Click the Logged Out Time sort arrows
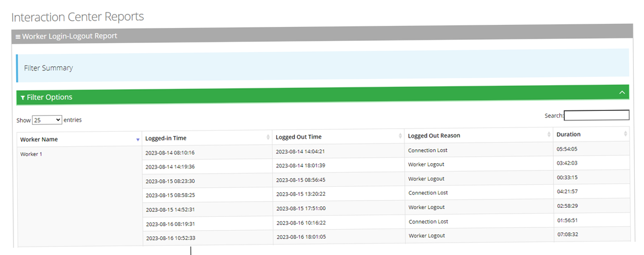Screen dimensions: 644x255 (x=400, y=136)
